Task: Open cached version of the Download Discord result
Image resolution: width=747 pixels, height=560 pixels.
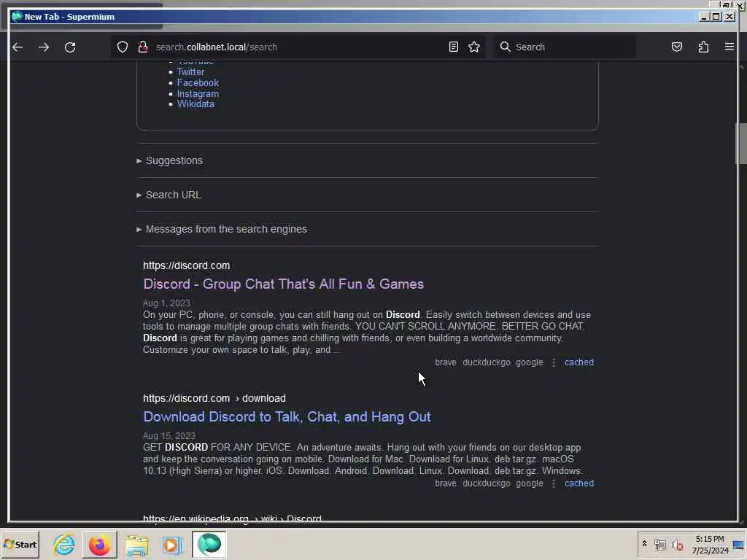Action: 578,483
